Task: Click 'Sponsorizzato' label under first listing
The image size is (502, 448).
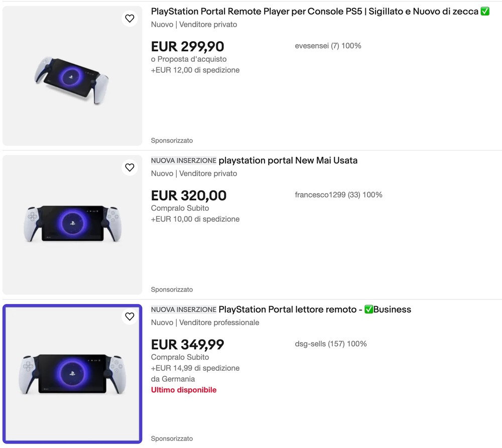Action: pos(172,140)
